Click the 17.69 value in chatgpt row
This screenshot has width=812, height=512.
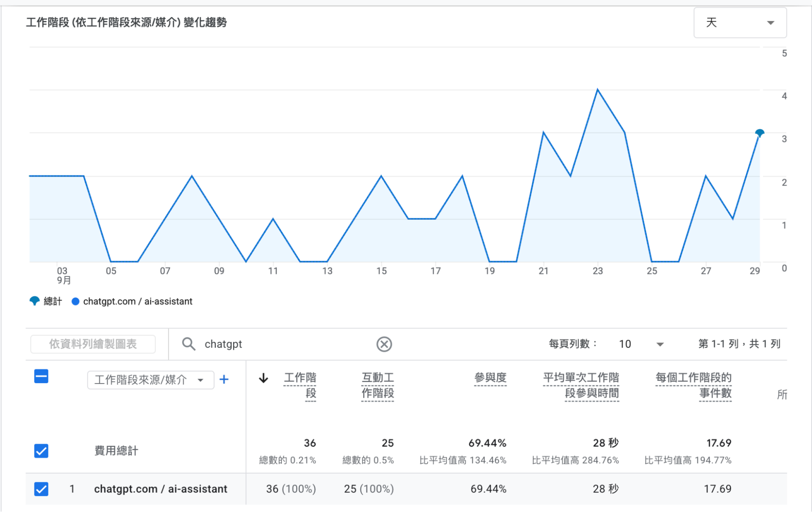coord(717,489)
